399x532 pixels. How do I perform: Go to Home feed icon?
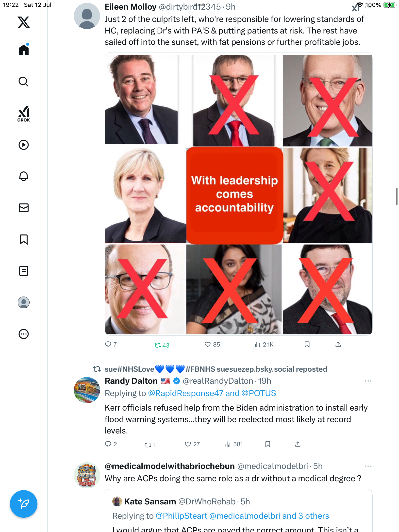click(x=24, y=50)
